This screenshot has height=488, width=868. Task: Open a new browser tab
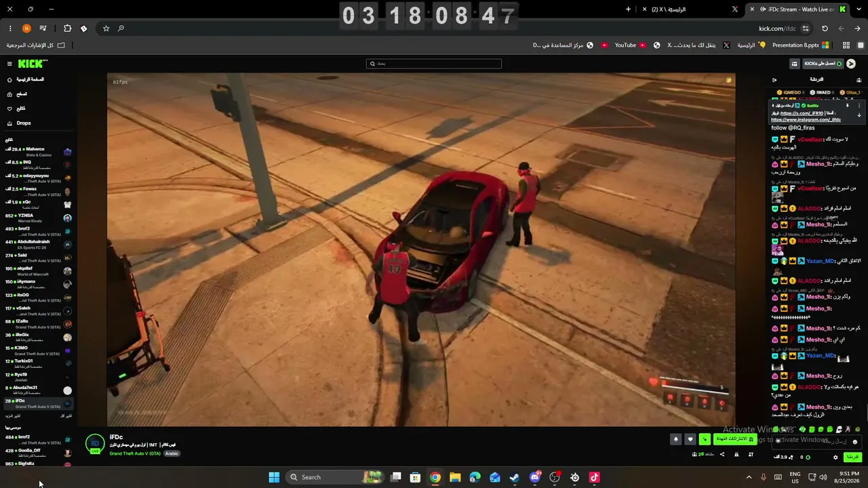tap(628, 9)
